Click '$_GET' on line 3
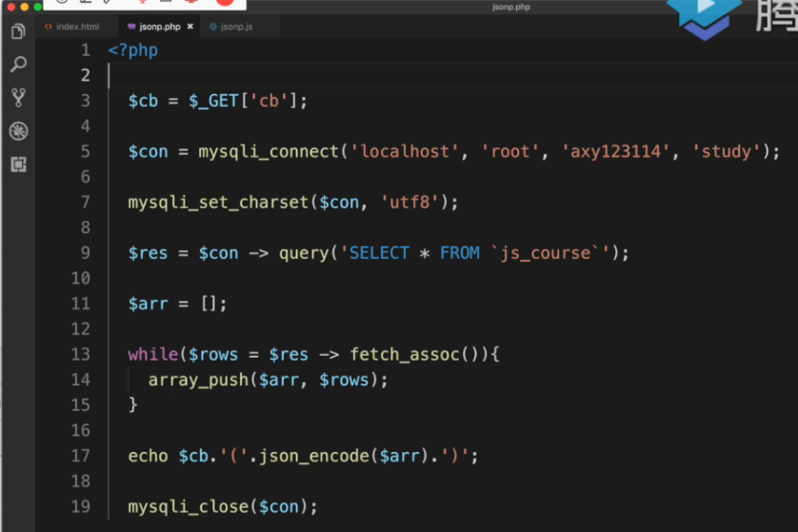This screenshot has height=532, width=798. coord(213,101)
